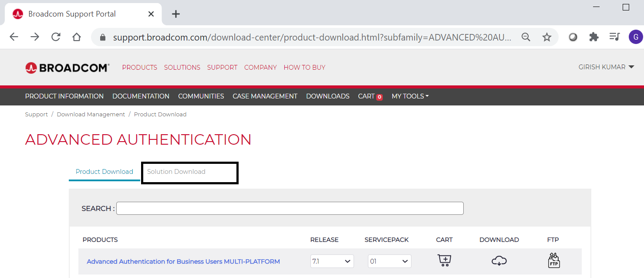Open the COMPANY menu

tap(260, 68)
